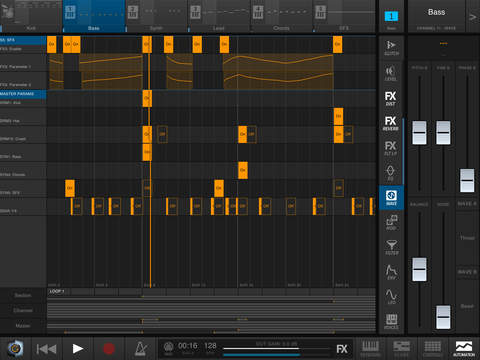This screenshot has width=480, height=360.
Task: Select the Bass channel tab
Action: point(94,16)
